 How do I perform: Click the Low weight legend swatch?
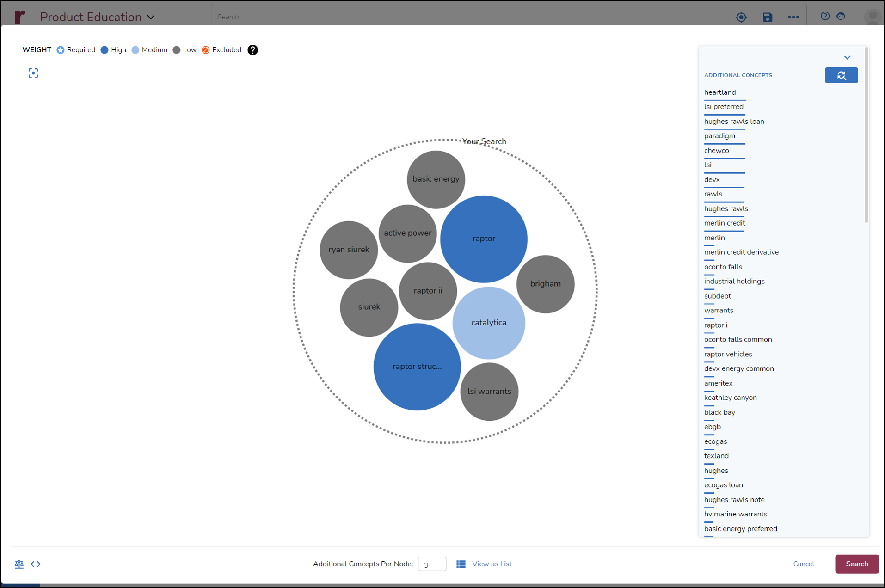click(x=177, y=50)
